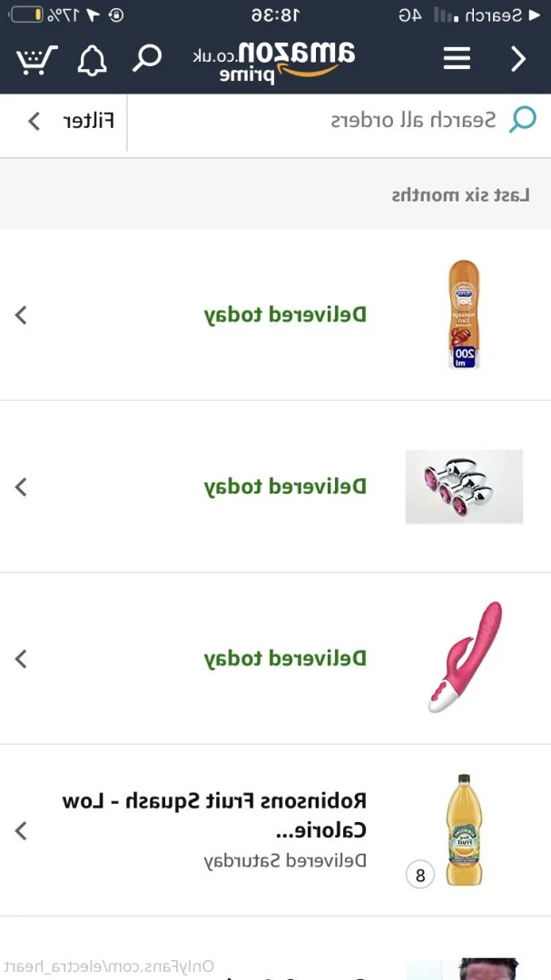
Task: Tap the back arrow in header
Action: [518, 59]
